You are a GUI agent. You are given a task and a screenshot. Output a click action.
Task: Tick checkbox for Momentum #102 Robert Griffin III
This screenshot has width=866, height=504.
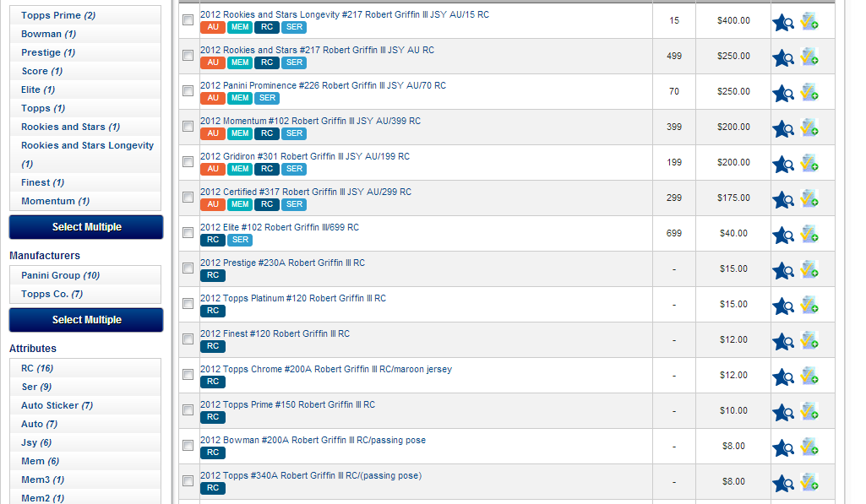coord(188,126)
